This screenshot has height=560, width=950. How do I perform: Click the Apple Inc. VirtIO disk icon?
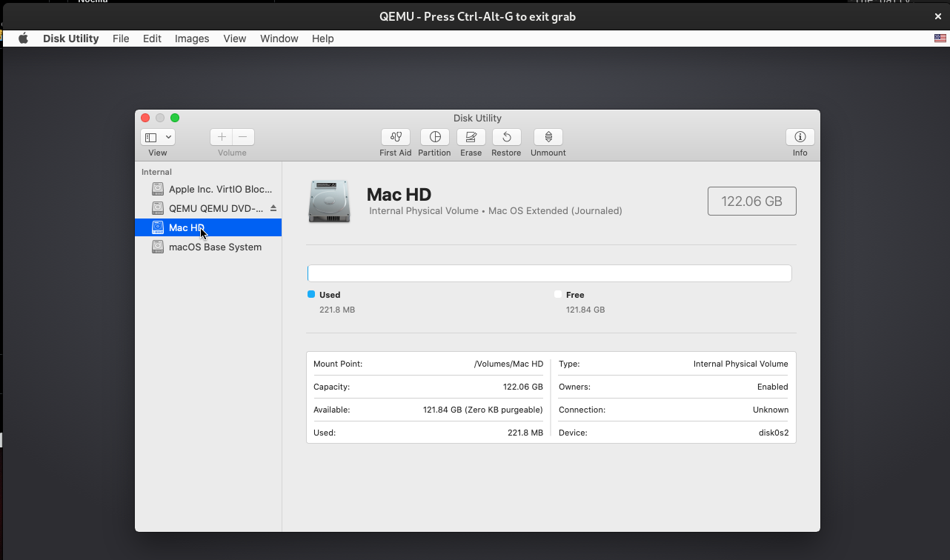(158, 189)
